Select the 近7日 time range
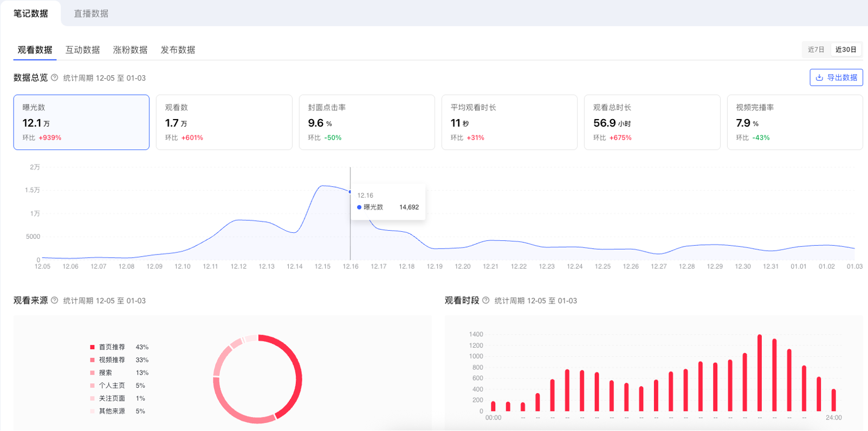Viewport: 868px width, 431px height. tap(816, 50)
